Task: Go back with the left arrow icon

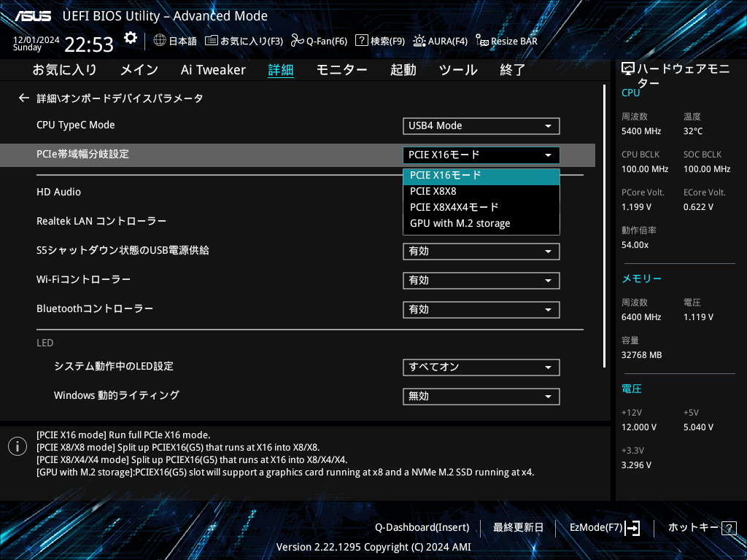Action: pyautogui.click(x=24, y=98)
